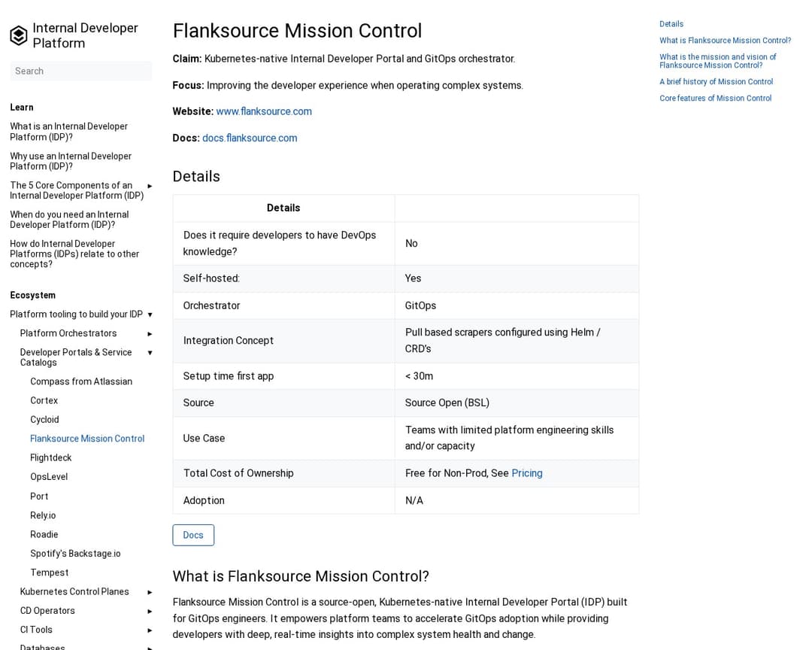Click the Search input field

pos(80,71)
